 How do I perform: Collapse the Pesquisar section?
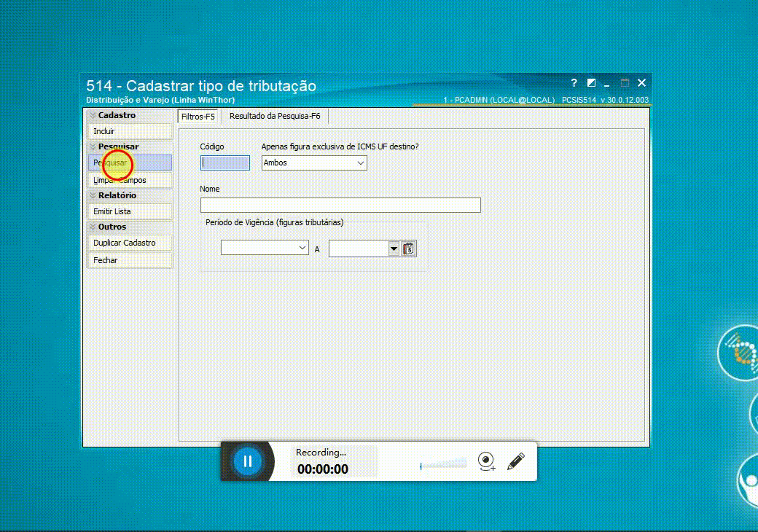coord(93,146)
